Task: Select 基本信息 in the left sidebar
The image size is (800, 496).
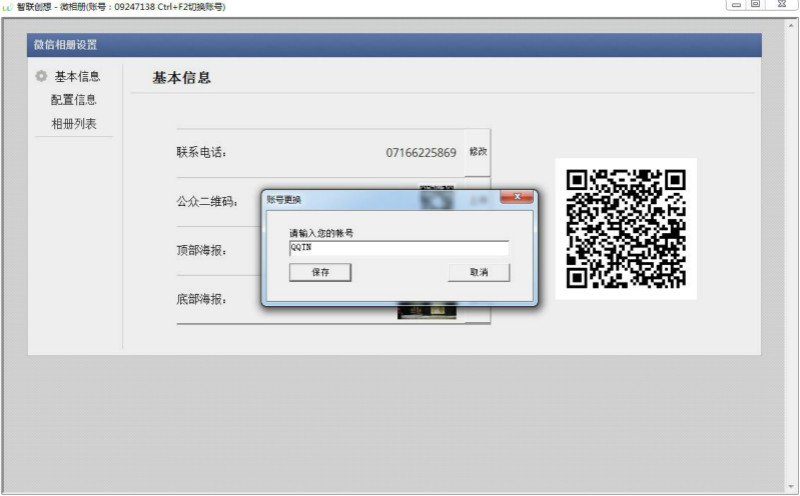Action: click(77, 76)
